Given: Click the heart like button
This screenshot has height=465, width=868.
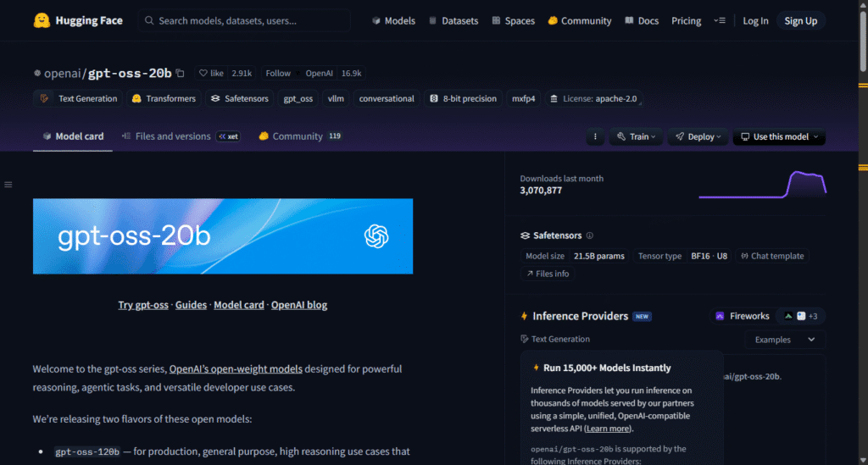Looking at the screenshot, I should pos(211,73).
